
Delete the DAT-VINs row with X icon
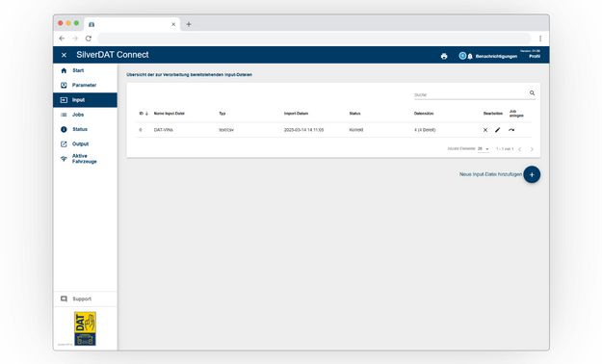click(x=485, y=130)
